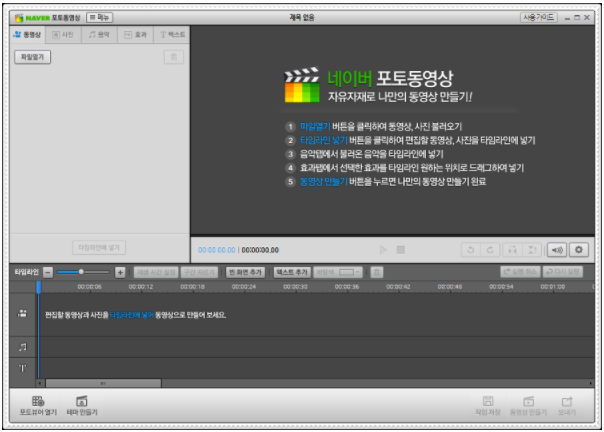Screen dimensions: 604x432
Task: Click 빈 화면 추가 button
Action: [x=245, y=272]
